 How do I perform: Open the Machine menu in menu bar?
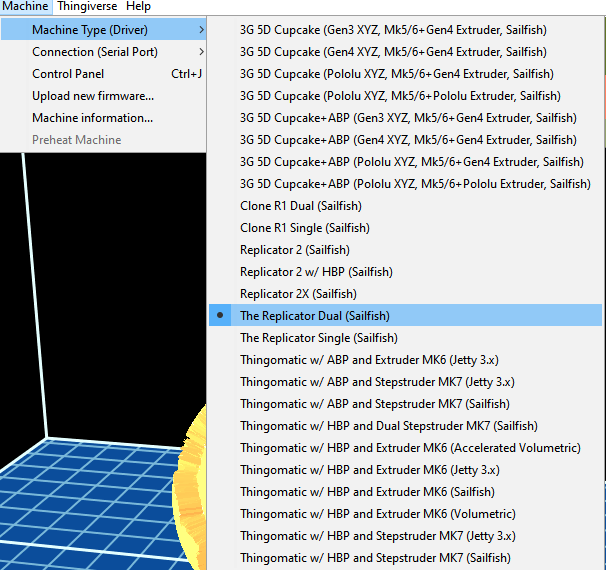click(25, 7)
